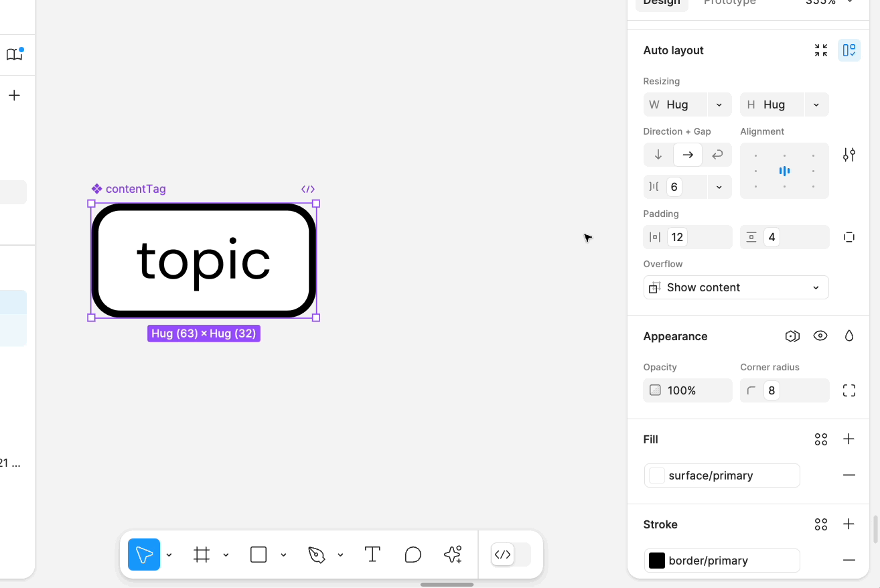This screenshot has height=588, width=880.
Task: Select the Comment tool
Action: pos(413,555)
